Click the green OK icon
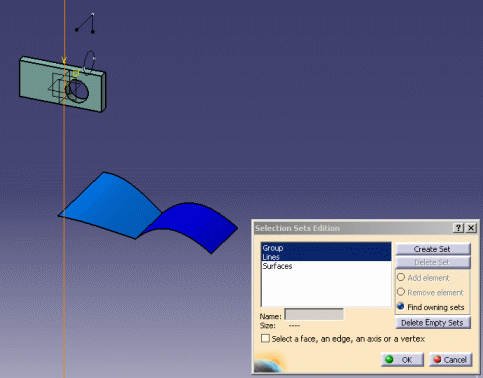Viewport: 483px width, 378px height. (x=389, y=360)
